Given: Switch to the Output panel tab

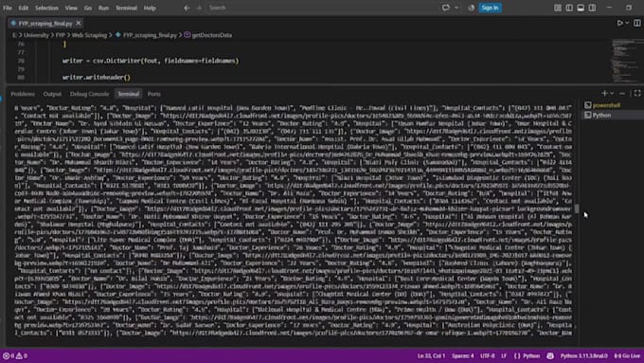Looking at the screenshot, I should coord(52,94).
